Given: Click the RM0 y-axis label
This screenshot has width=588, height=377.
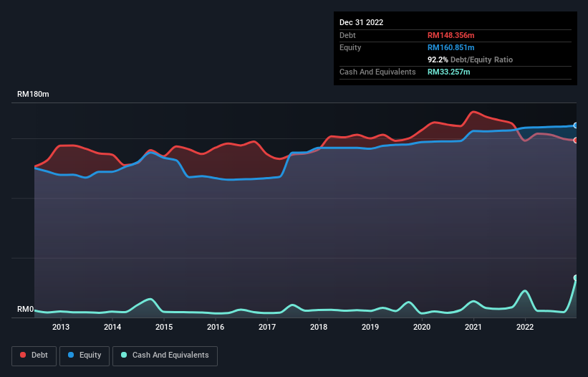Looking at the screenshot, I should (26, 310).
